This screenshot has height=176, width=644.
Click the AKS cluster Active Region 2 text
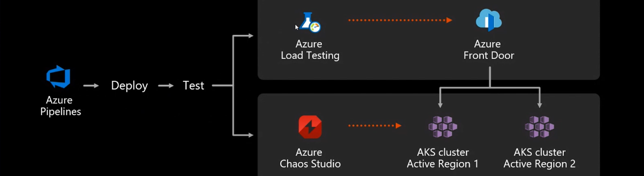[539, 158]
